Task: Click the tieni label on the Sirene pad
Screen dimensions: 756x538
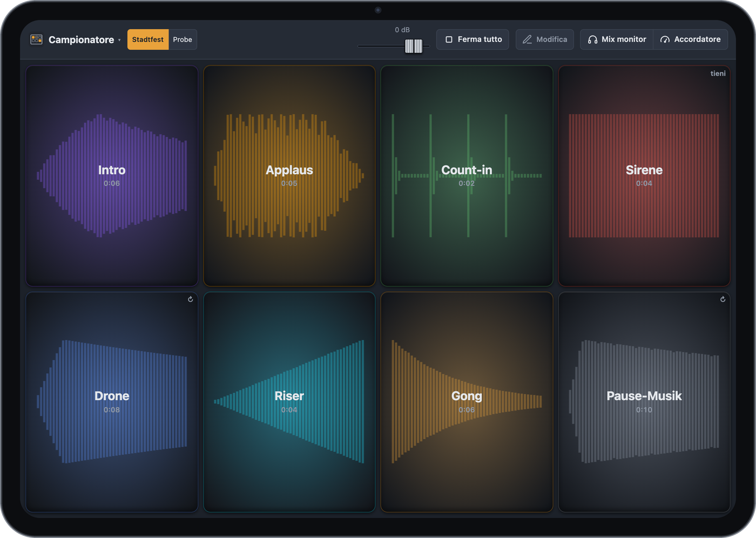Action: (x=718, y=73)
